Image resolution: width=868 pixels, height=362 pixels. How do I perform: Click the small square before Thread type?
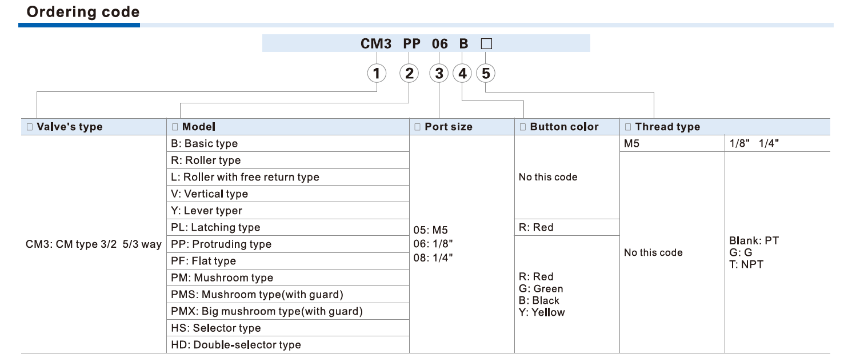(628, 127)
